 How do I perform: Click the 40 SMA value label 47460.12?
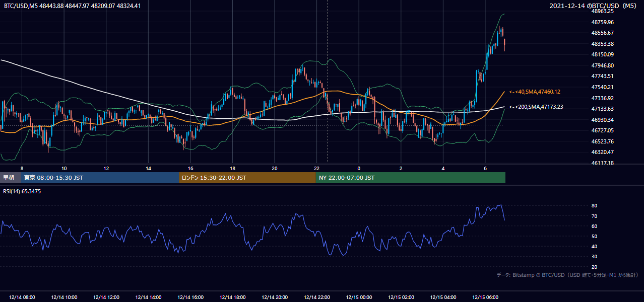pyautogui.click(x=535, y=92)
